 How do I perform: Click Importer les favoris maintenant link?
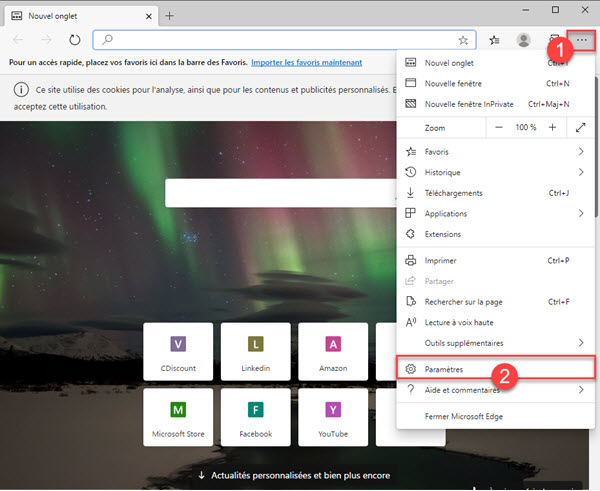pyautogui.click(x=307, y=62)
